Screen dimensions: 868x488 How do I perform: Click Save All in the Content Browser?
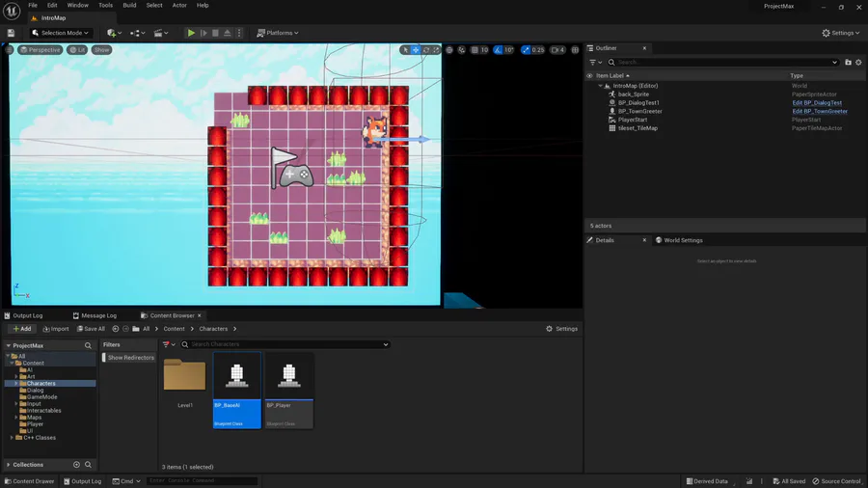pyautogui.click(x=91, y=329)
